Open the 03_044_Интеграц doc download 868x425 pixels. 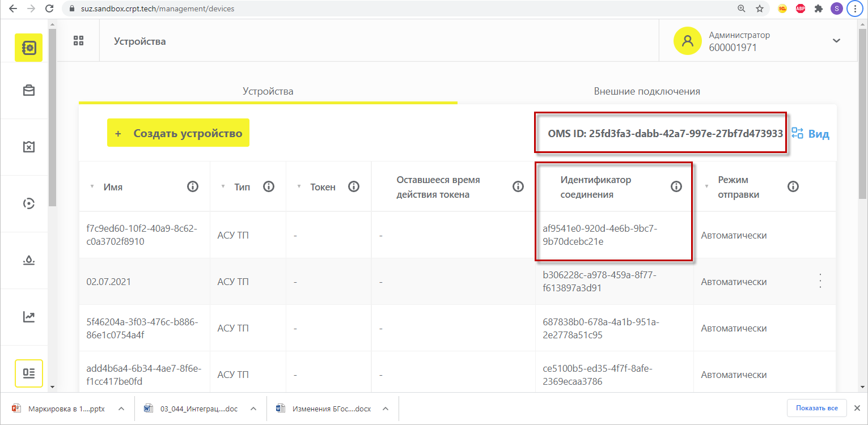point(192,409)
